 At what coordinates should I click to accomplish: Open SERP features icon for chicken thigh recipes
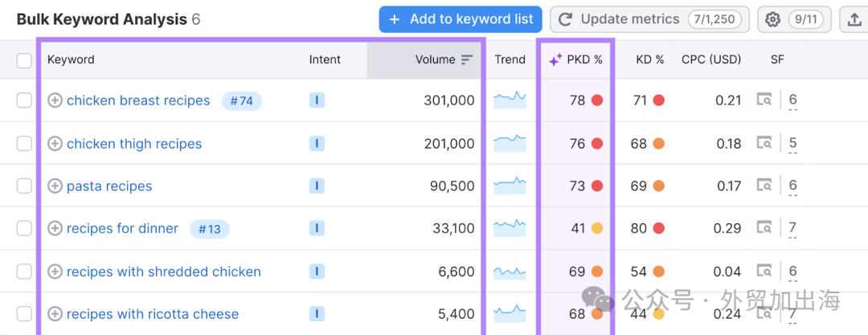pos(764,144)
